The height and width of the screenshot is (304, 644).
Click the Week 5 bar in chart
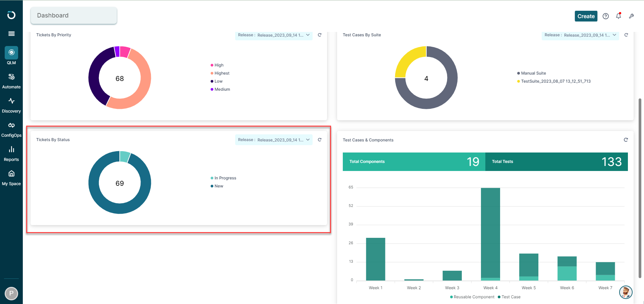pyautogui.click(x=529, y=267)
